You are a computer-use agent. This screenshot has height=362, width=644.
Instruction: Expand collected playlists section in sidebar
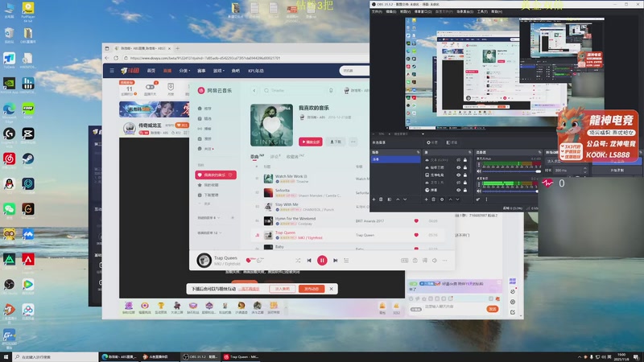click(209, 232)
